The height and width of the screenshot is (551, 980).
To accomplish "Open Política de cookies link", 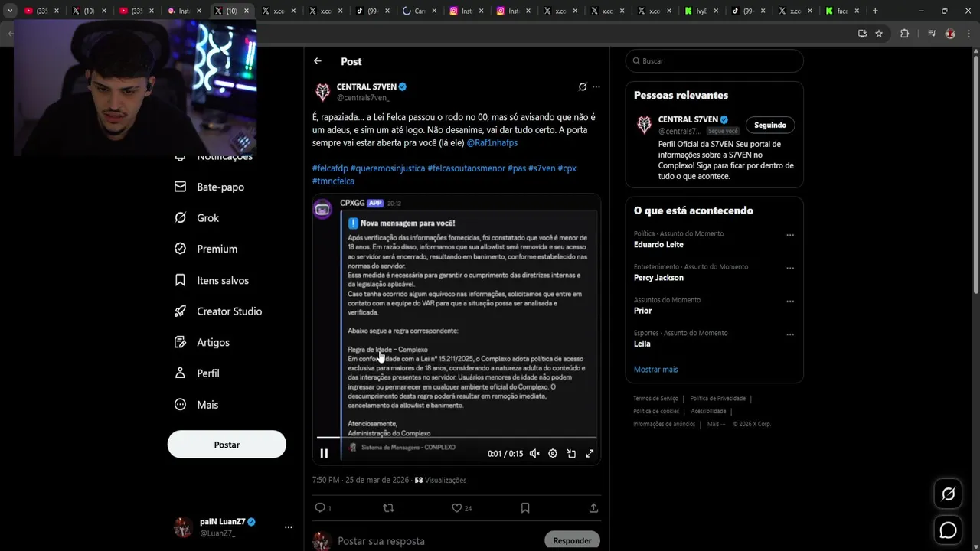I will coord(656,412).
